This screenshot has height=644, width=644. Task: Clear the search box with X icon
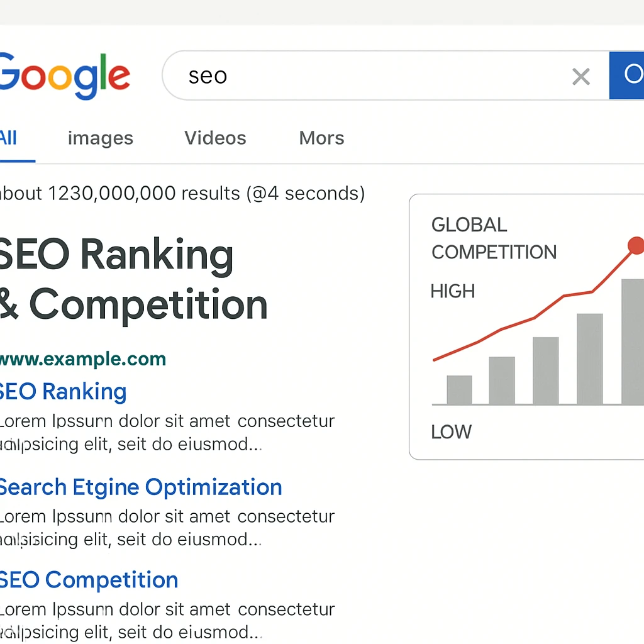pos(580,77)
